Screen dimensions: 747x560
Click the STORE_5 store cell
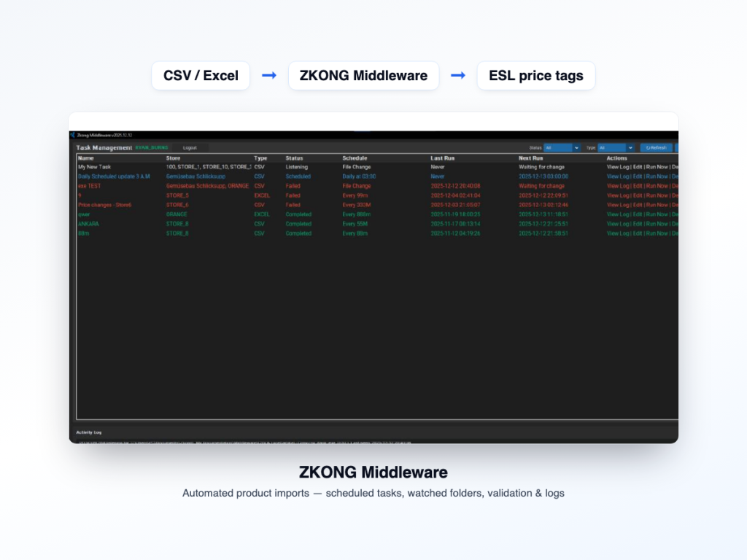(177, 195)
